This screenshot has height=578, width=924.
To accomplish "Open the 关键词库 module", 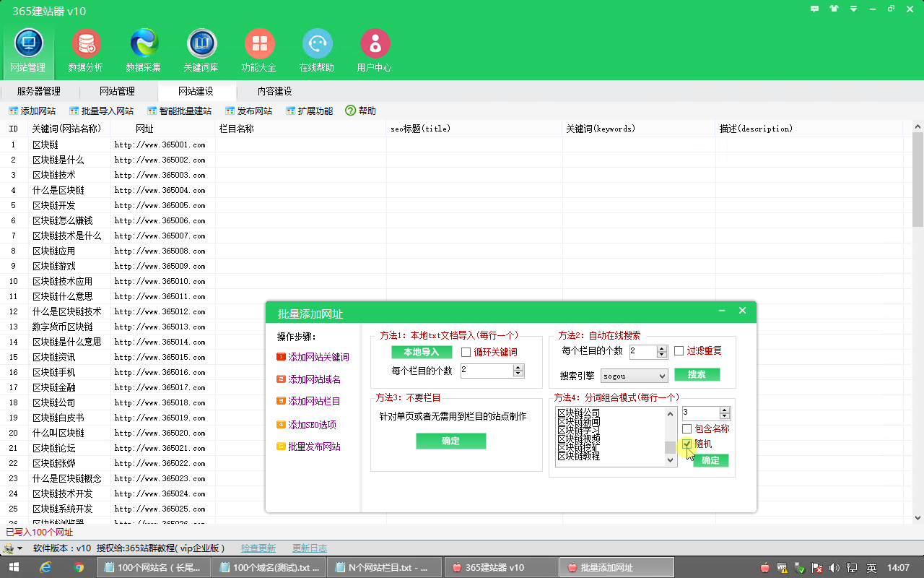I will 201,51.
